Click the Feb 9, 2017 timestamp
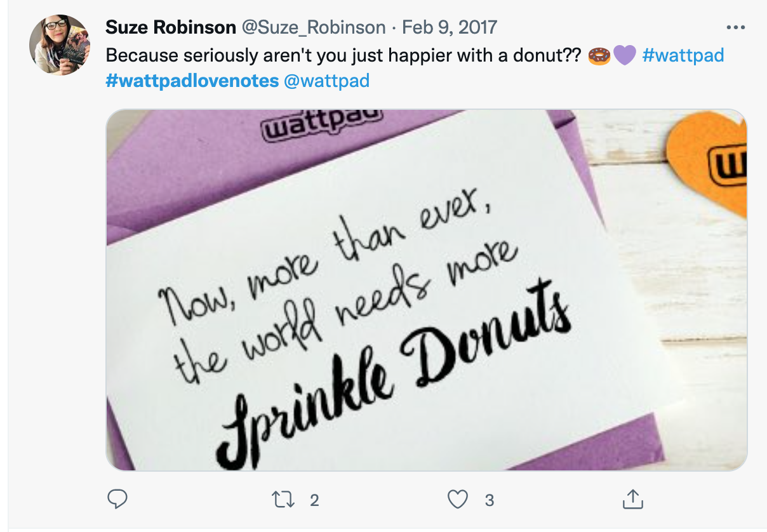 (450, 27)
